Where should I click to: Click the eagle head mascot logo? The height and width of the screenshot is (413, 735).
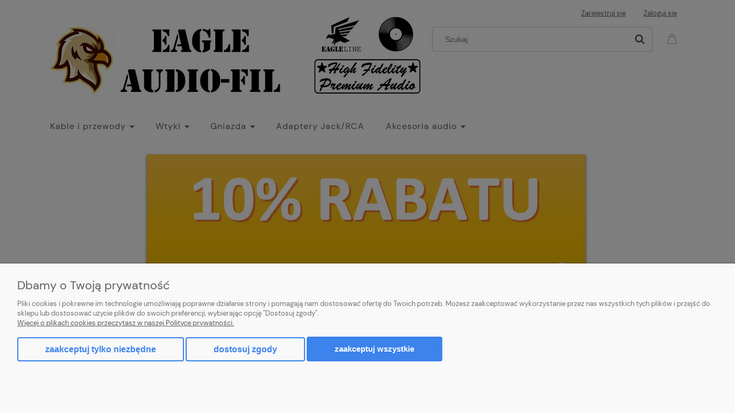click(x=82, y=60)
